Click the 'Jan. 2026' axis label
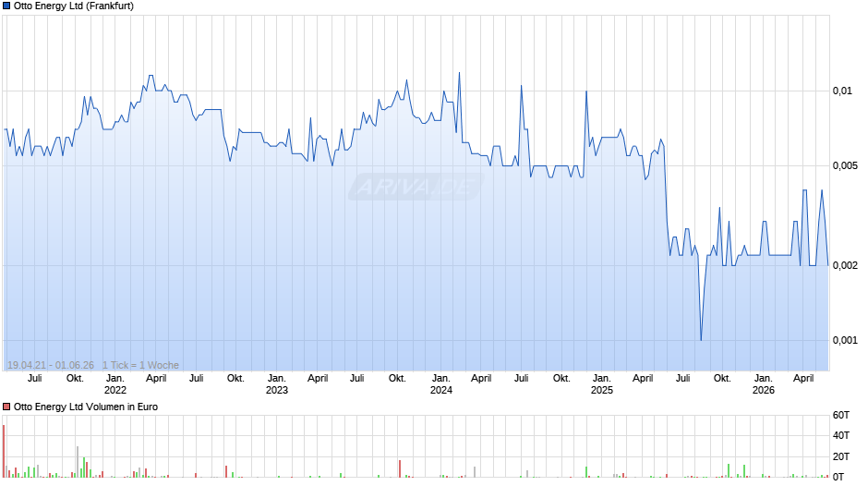The image size is (868, 486). pos(764,384)
